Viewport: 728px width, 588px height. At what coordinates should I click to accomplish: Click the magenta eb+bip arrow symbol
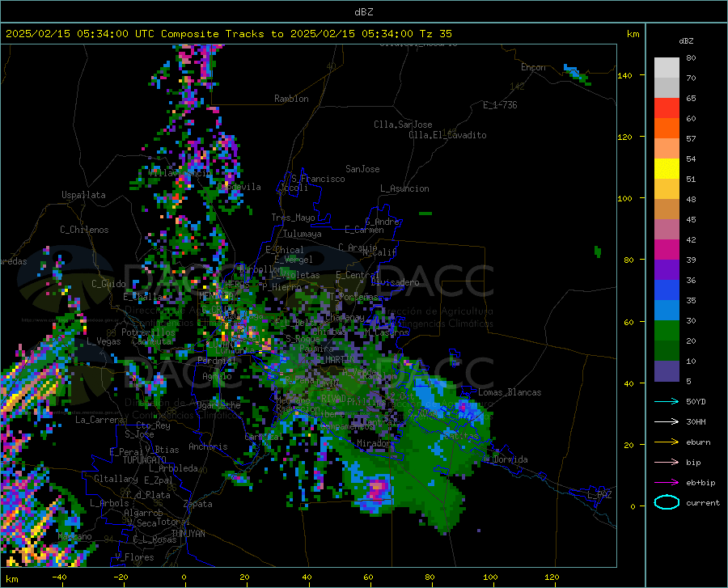pos(667,483)
